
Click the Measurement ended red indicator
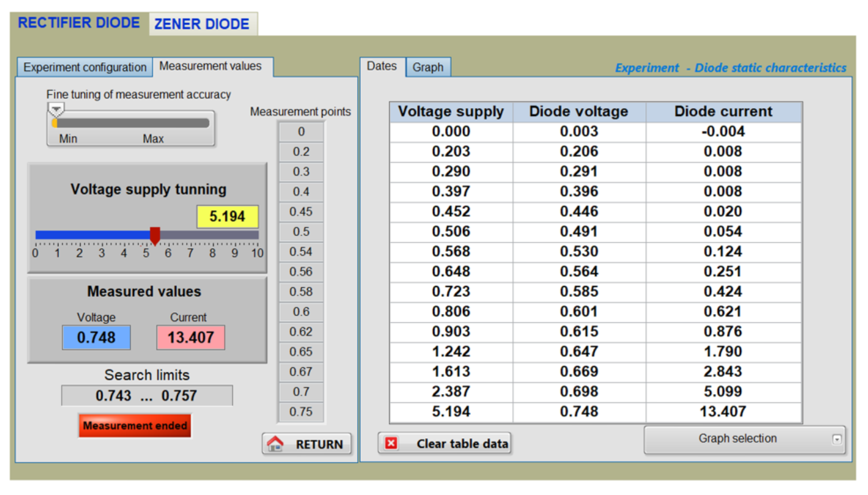tap(135, 426)
